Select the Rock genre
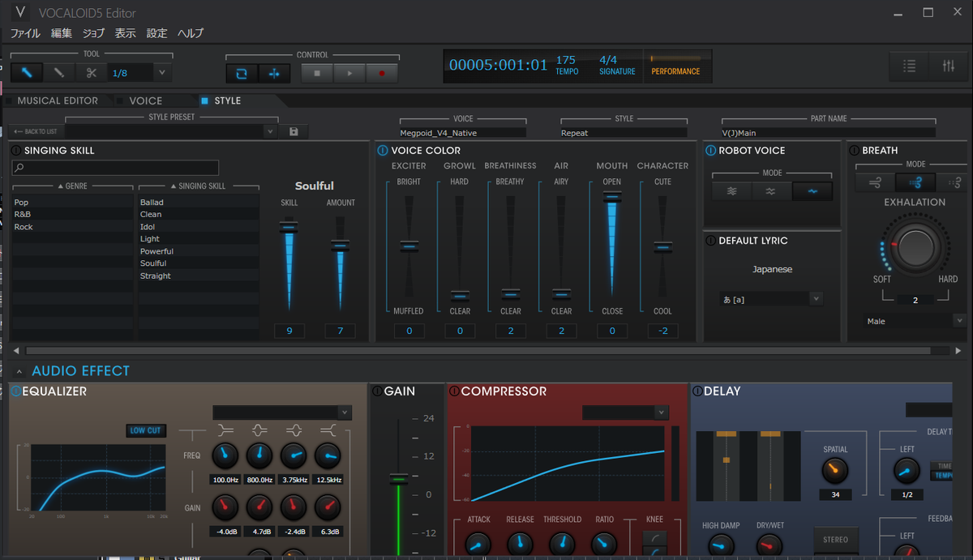973x560 pixels. pyautogui.click(x=71, y=227)
